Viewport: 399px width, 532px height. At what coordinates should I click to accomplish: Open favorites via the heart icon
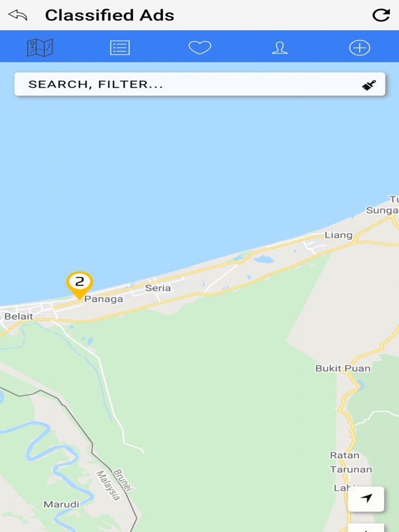[200, 47]
